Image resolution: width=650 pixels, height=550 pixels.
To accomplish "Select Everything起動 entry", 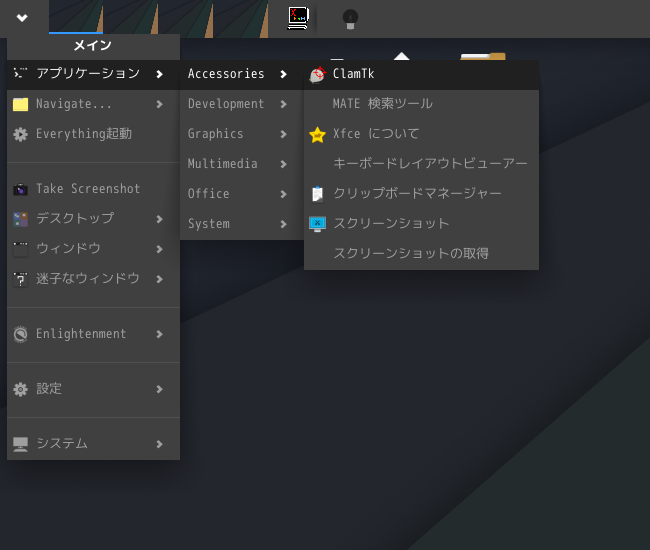I will 93,134.
